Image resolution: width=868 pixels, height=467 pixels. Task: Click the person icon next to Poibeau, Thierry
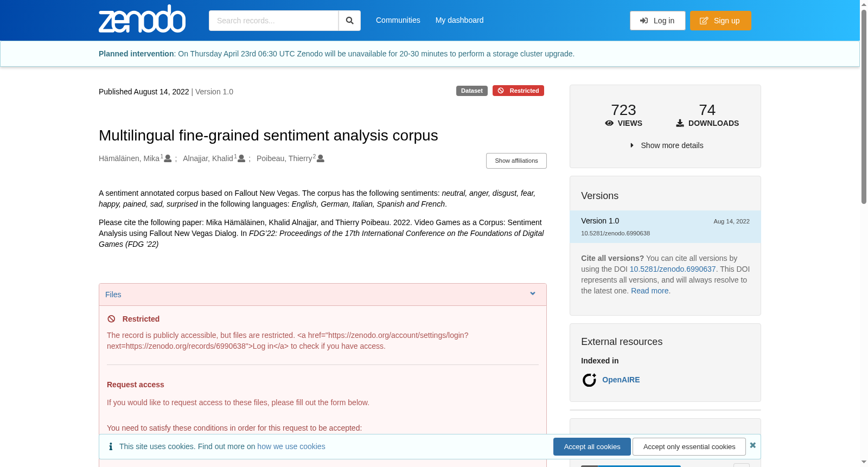pyautogui.click(x=321, y=158)
